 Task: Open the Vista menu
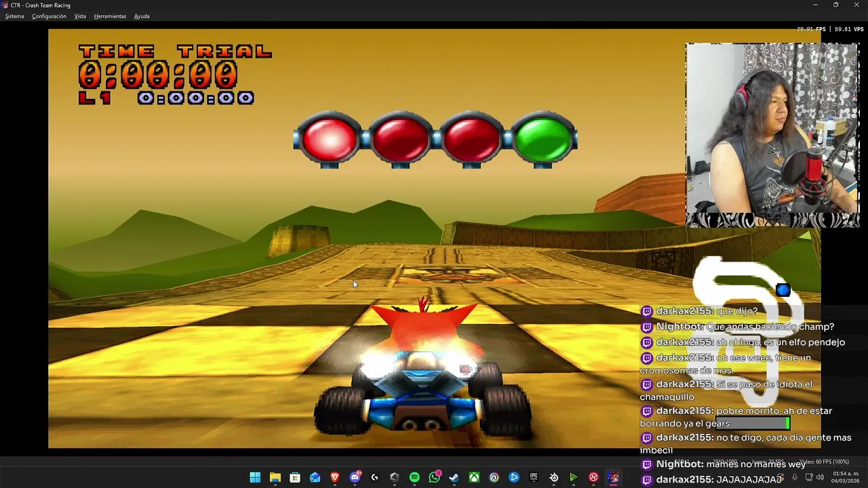pyautogui.click(x=80, y=16)
